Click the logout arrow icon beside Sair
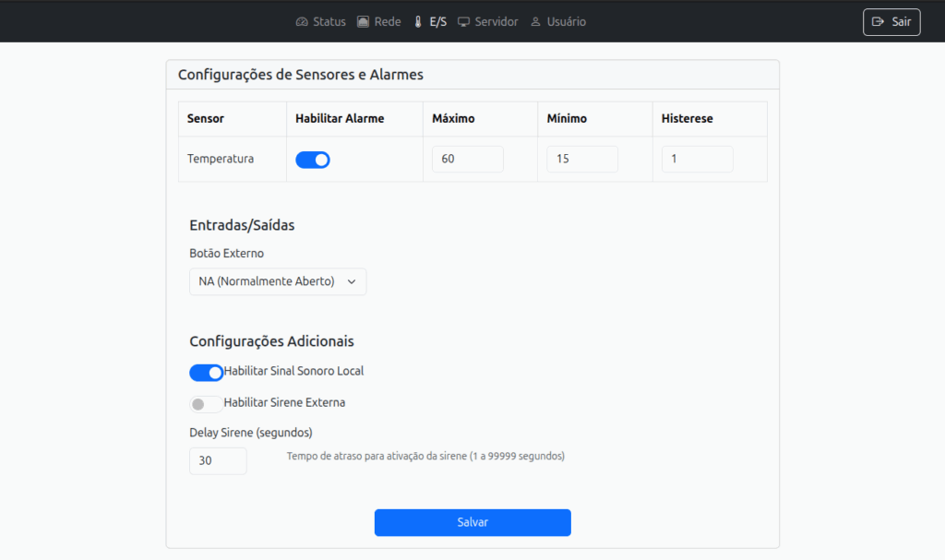 pos(878,22)
